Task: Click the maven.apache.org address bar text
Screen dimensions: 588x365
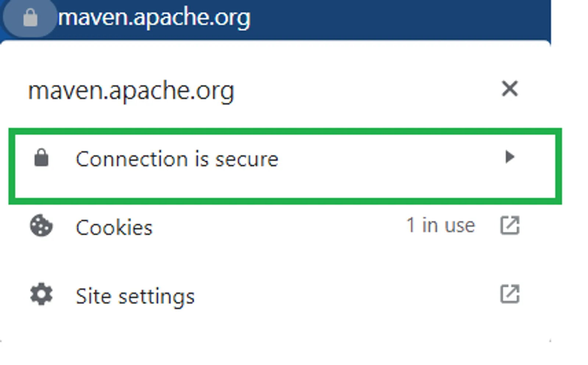Action: click(154, 18)
